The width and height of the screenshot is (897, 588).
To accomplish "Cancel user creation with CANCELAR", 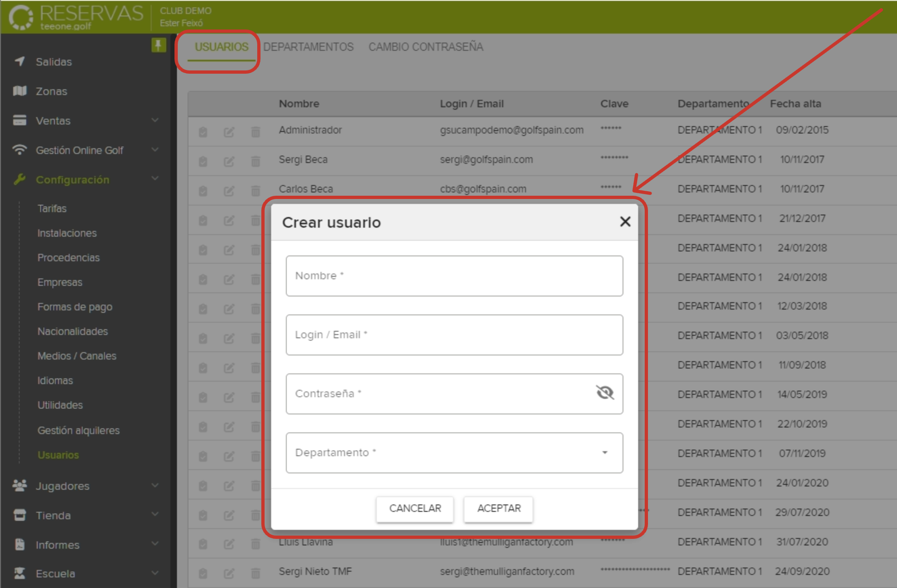I will [415, 509].
